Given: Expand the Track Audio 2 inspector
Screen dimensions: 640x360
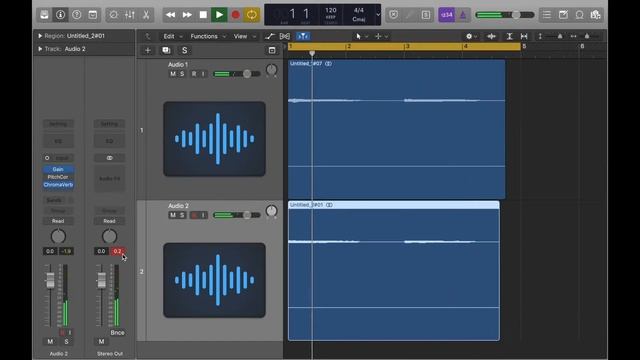Looking at the screenshot, I should [40, 49].
